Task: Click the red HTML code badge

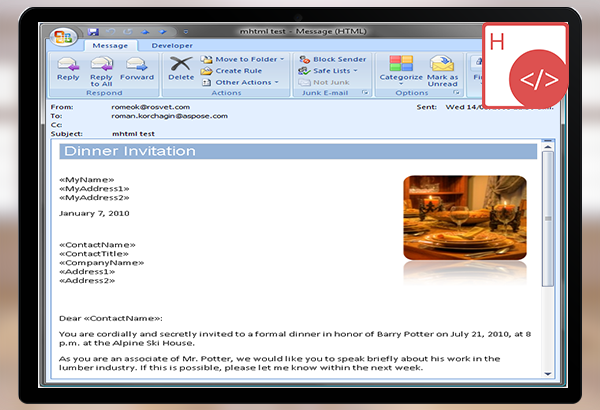Action: tap(539, 77)
